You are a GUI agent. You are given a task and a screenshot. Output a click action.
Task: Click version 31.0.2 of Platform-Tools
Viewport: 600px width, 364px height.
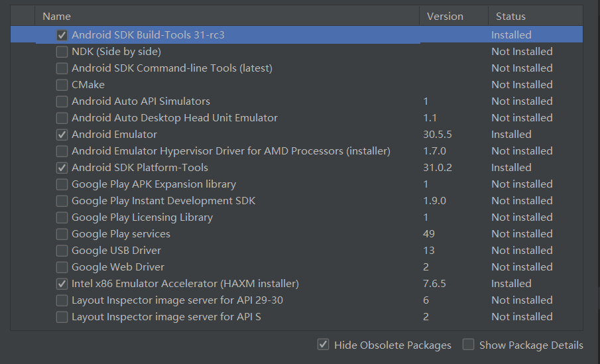coord(438,168)
